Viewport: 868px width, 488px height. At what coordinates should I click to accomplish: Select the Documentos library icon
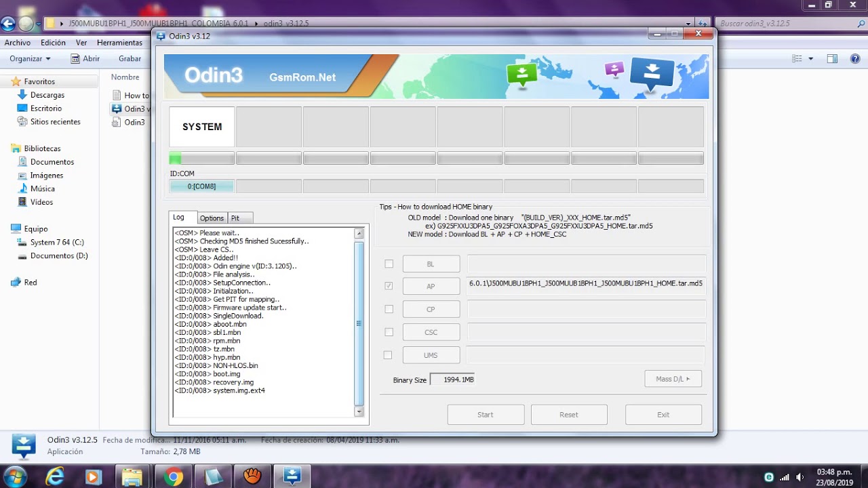[22, 162]
